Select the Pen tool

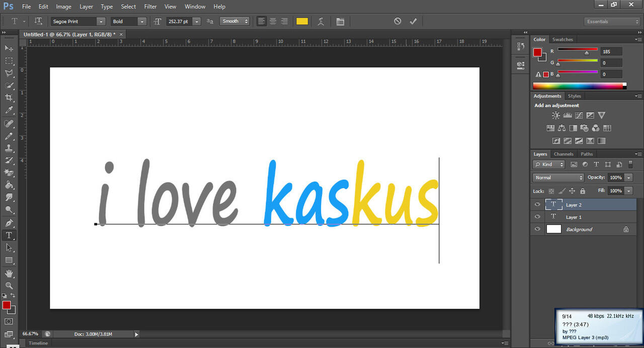pyautogui.click(x=9, y=223)
